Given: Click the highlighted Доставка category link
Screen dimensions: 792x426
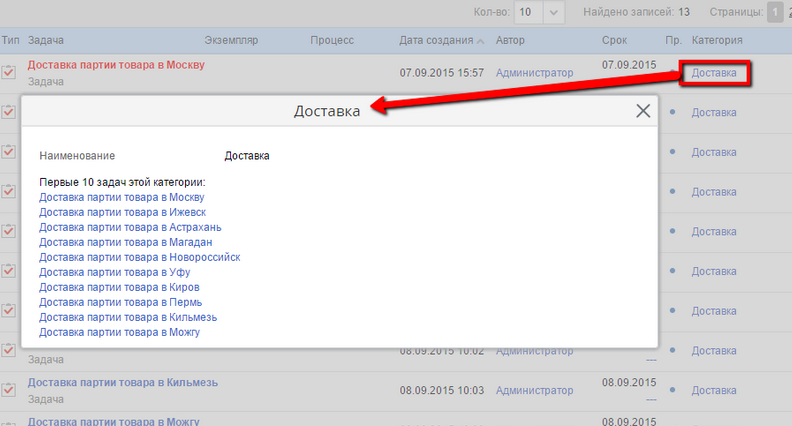Looking at the screenshot, I should [x=713, y=73].
